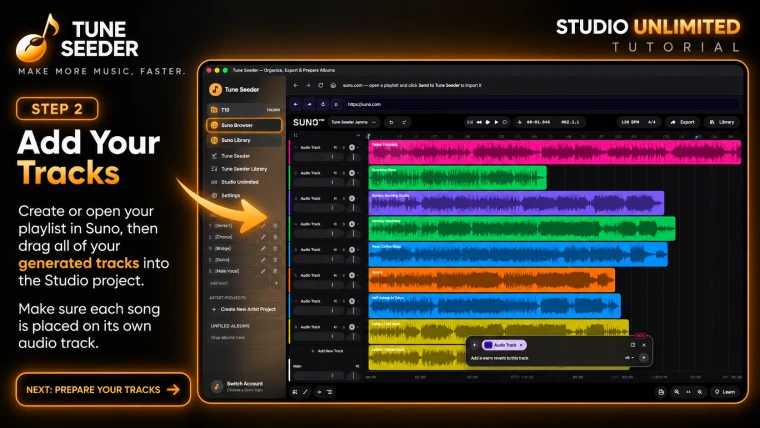Open the Tune Seeder Jams project dropdown

pos(354,122)
